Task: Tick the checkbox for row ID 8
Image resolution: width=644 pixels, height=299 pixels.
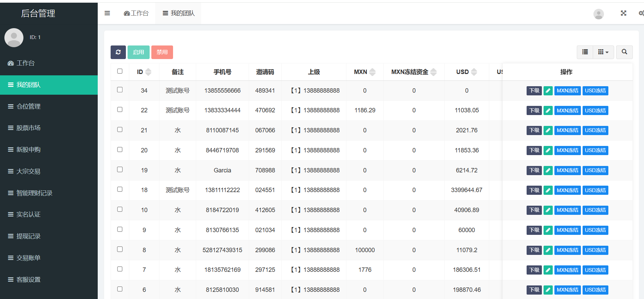Action: [x=120, y=249]
